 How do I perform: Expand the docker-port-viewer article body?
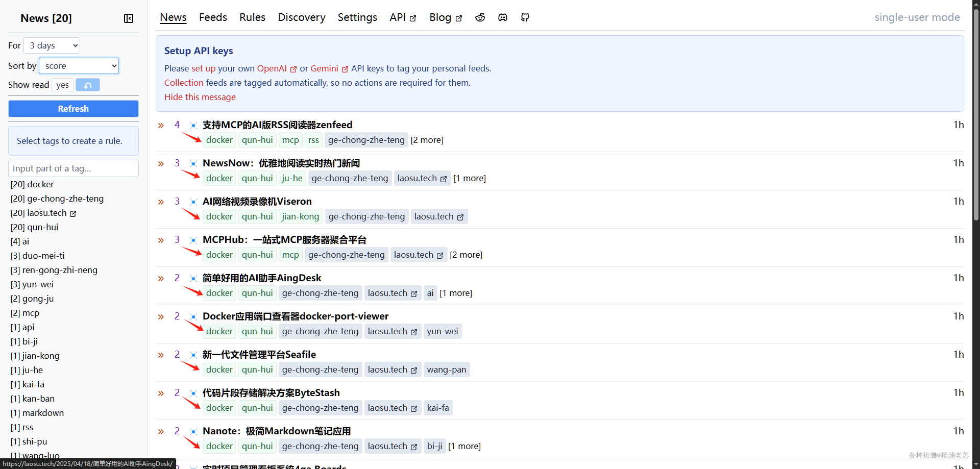tap(161, 316)
